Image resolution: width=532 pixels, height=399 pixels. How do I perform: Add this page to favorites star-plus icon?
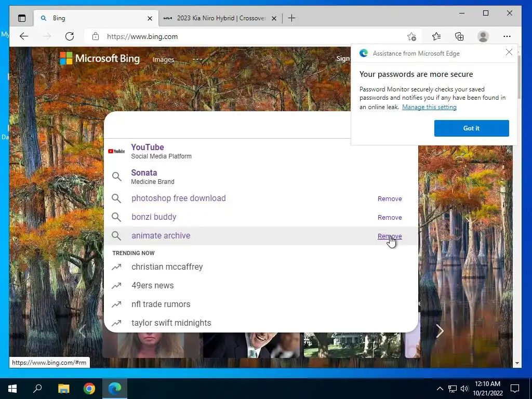(x=411, y=36)
